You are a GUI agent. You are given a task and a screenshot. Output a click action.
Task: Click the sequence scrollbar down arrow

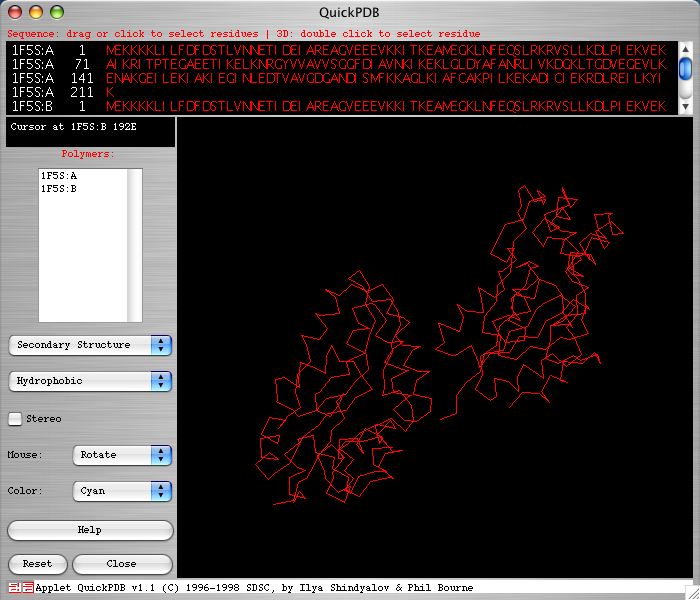click(x=685, y=107)
